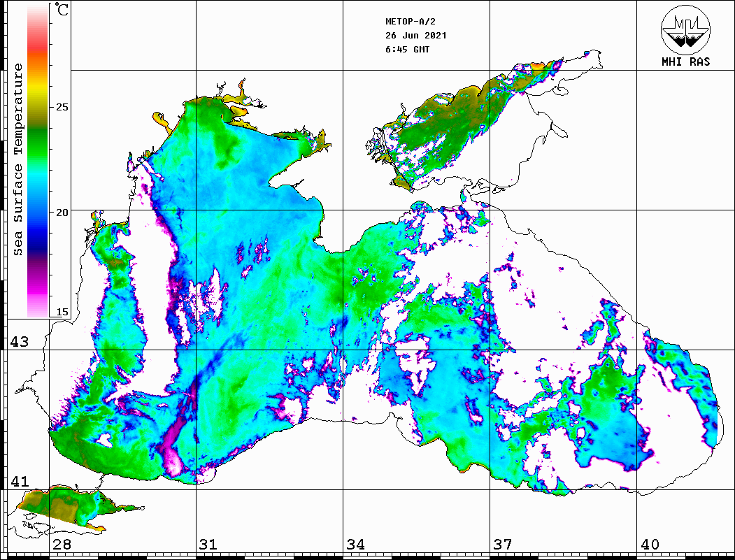
Task: Click the '15' tick label on scale
Action: (x=62, y=312)
